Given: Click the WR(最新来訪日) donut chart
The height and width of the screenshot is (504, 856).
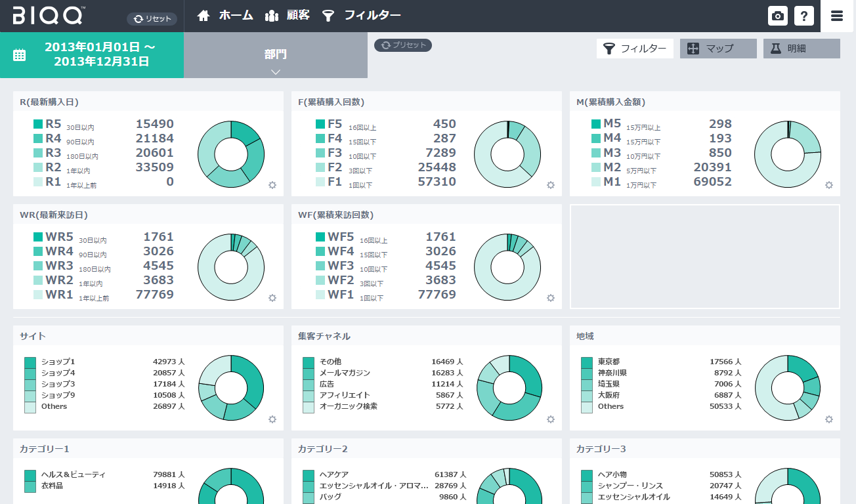Looking at the screenshot, I should coord(231,267).
